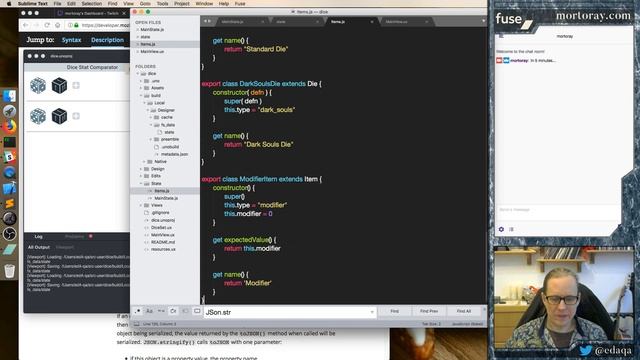This screenshot has width=640, height=360.
Task: Open the find history dropdown arrow
Action: click(x=372, y=312)
